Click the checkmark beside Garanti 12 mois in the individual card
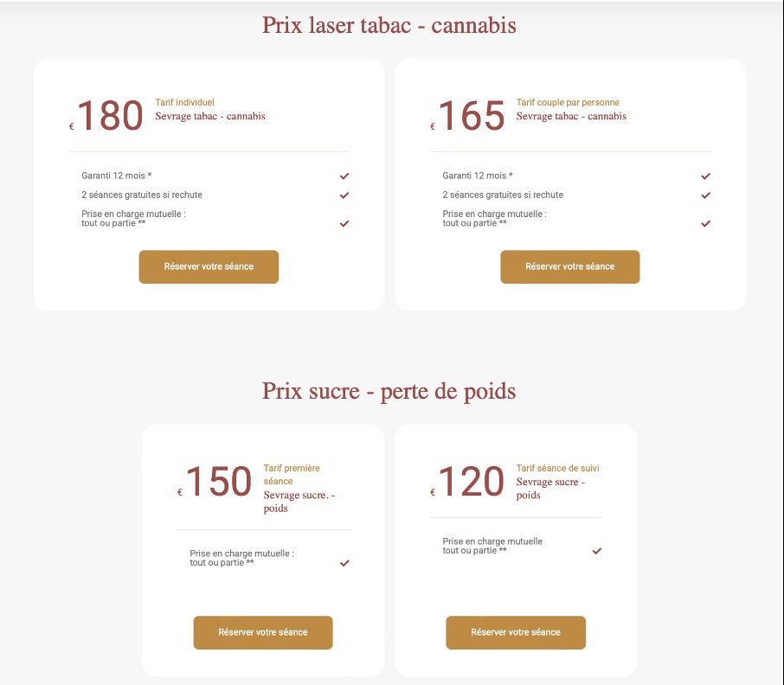This screenshot has height=685, width=784. click(x=344, y=176)
